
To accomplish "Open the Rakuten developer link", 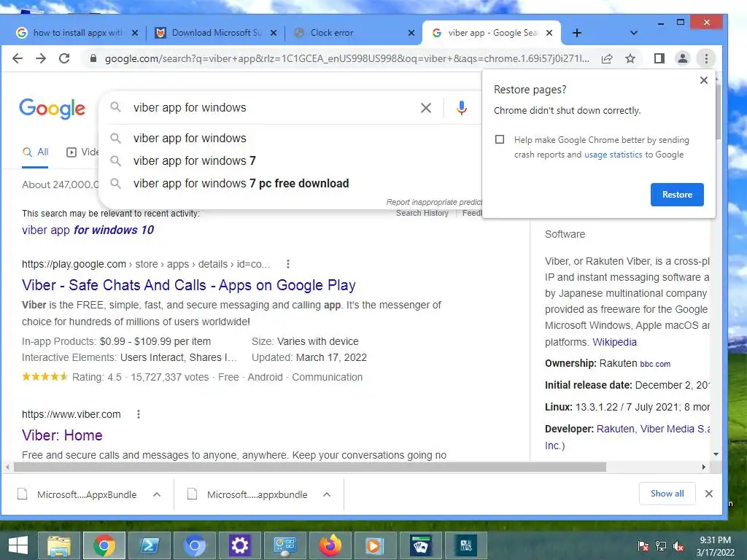I will tap(615, 429).
